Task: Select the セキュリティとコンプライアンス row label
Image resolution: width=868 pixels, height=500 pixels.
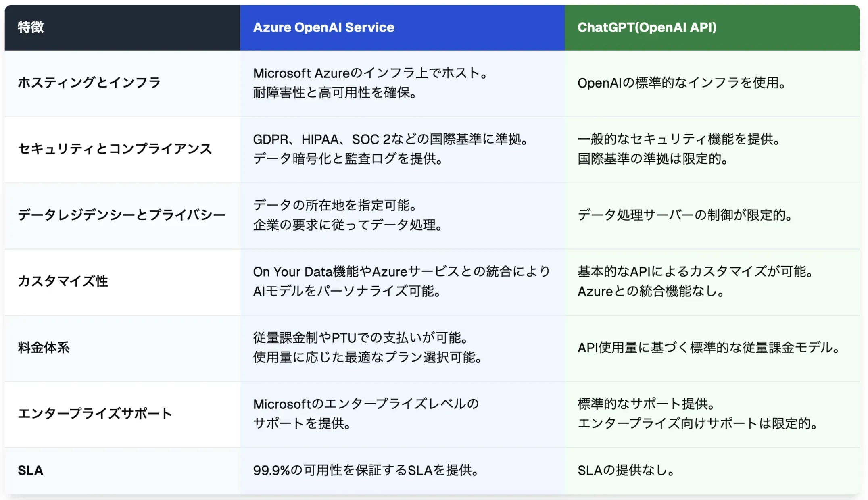Action: 115,149
